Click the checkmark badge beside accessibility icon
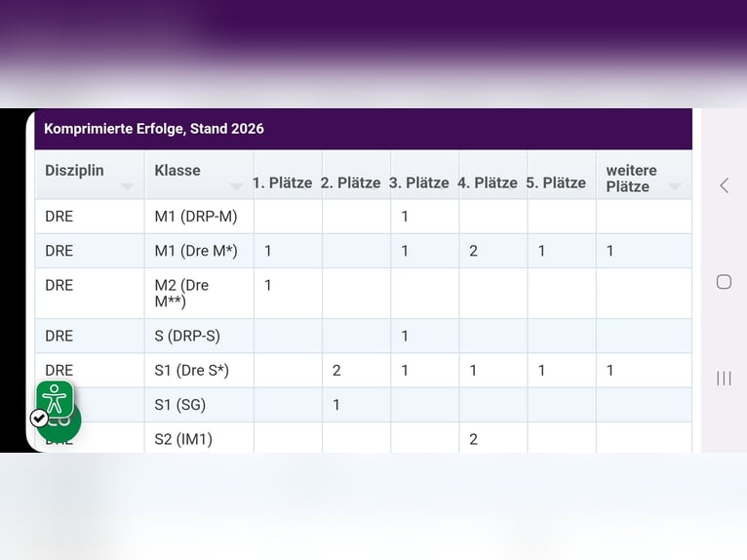 point(39,418)
